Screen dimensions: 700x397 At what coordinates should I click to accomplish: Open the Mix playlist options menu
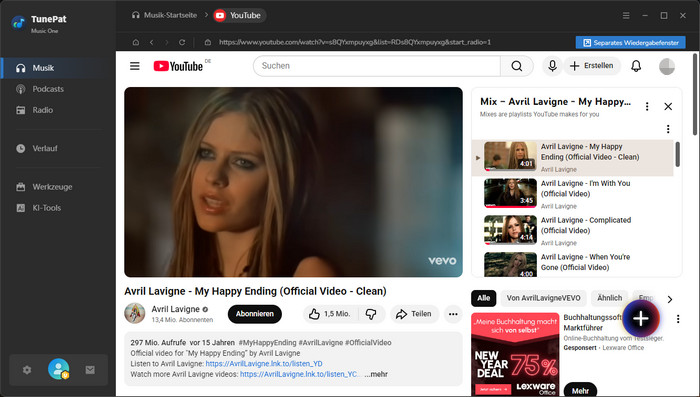647,106
